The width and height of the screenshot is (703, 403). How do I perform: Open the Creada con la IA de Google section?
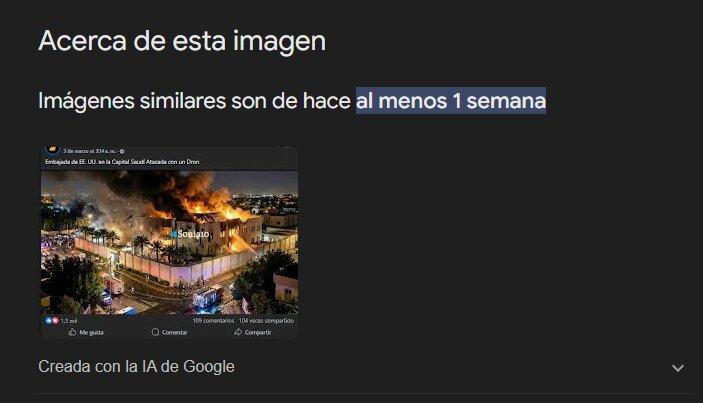[136, 367]
